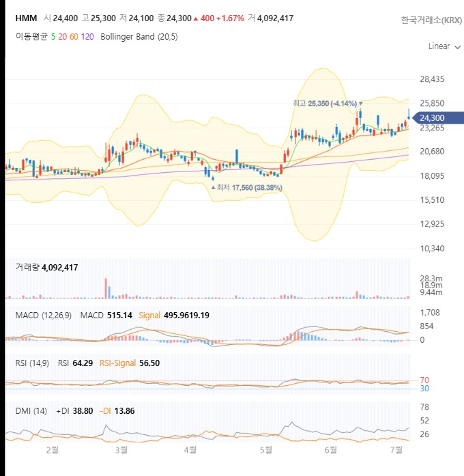Viewport: 464px width, 476px height.
Task: Click the -DI value 13.86
Action: pyautogui.click(x=125, y=411)
